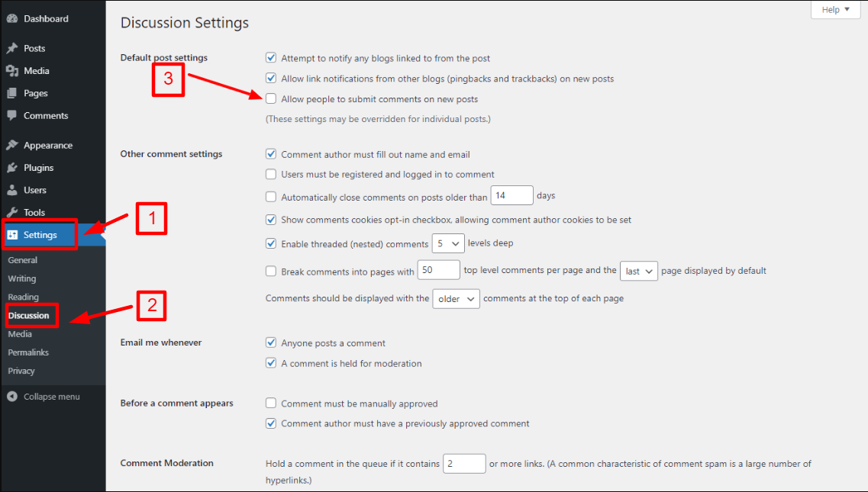The image size is (868, 492).
Task: Open the nested comments depth dropdown
Action: pyautogui.click(x=448, y=243)
